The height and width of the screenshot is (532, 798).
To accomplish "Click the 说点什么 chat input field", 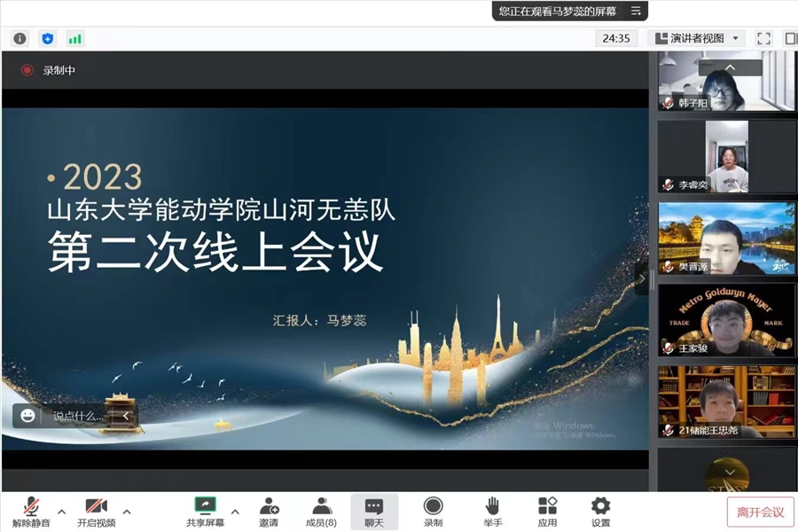I will (80, 414).
